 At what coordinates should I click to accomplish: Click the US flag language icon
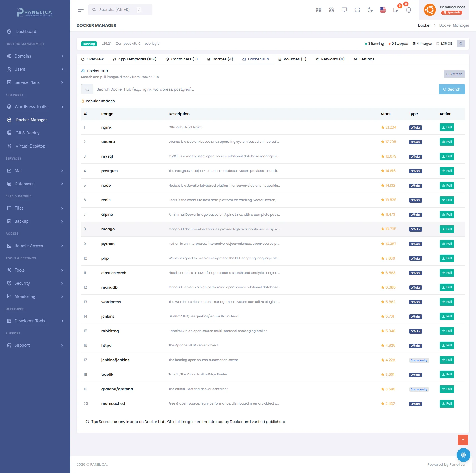pos(383,10)
